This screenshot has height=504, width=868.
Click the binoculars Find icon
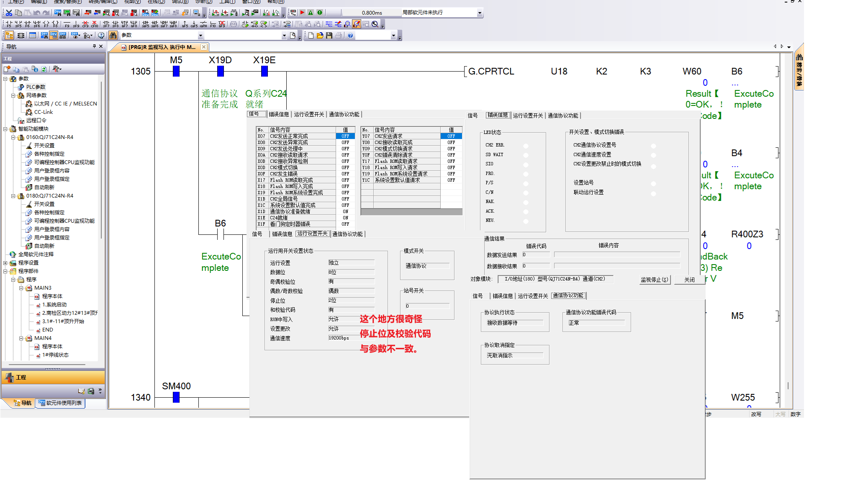(x=113, y=36)
